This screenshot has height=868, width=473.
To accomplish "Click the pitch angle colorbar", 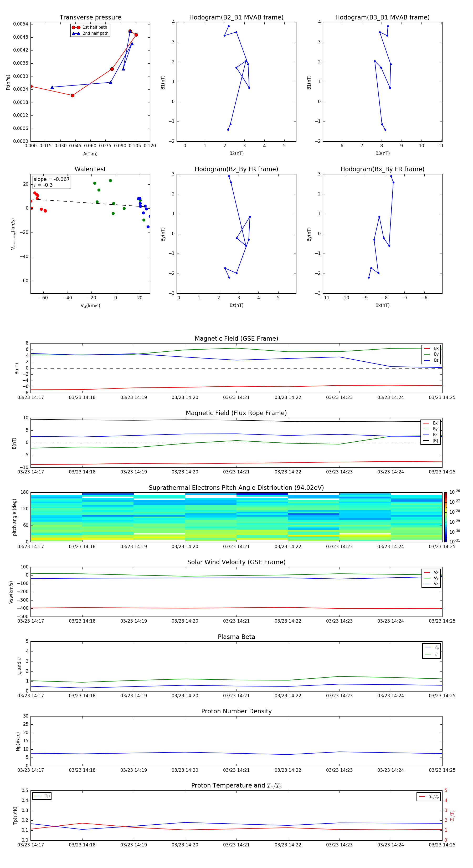I will 446,517.
